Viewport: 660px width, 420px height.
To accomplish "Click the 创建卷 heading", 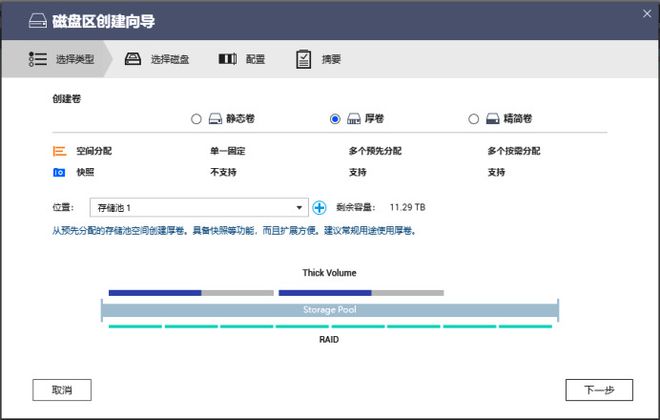I will point(67,99).
